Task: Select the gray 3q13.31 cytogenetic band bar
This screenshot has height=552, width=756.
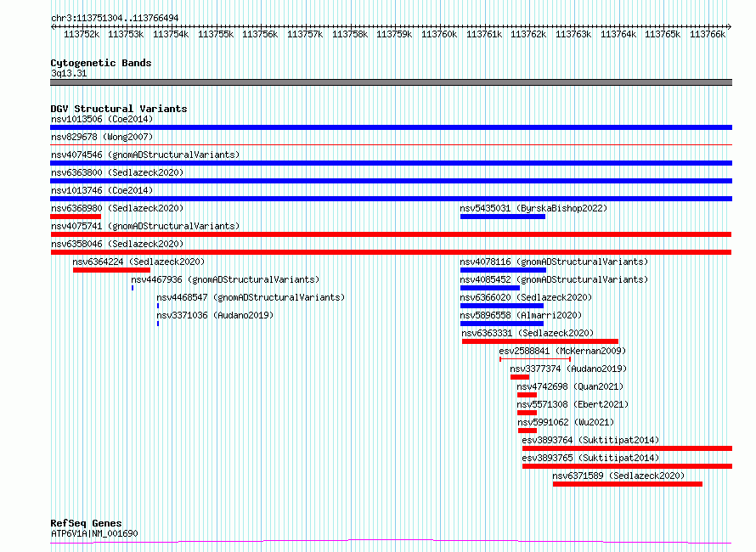Action: pos(391,82)
